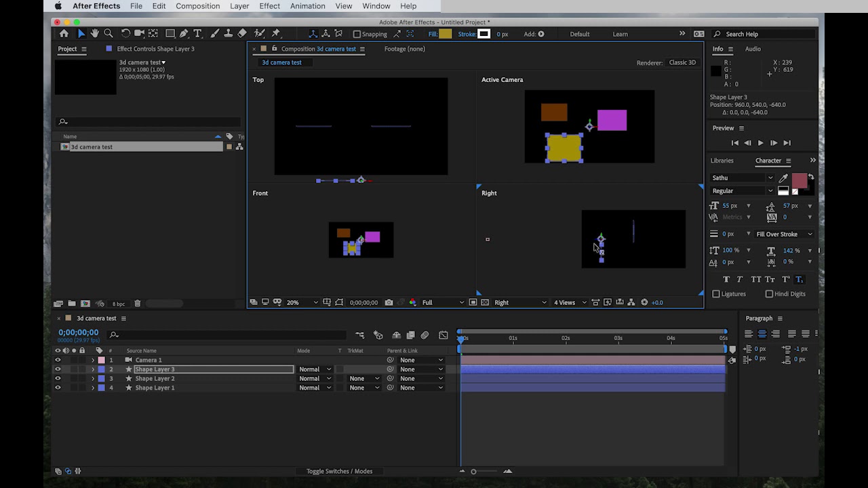Create a new folder in the Project panel

[72, 304]
